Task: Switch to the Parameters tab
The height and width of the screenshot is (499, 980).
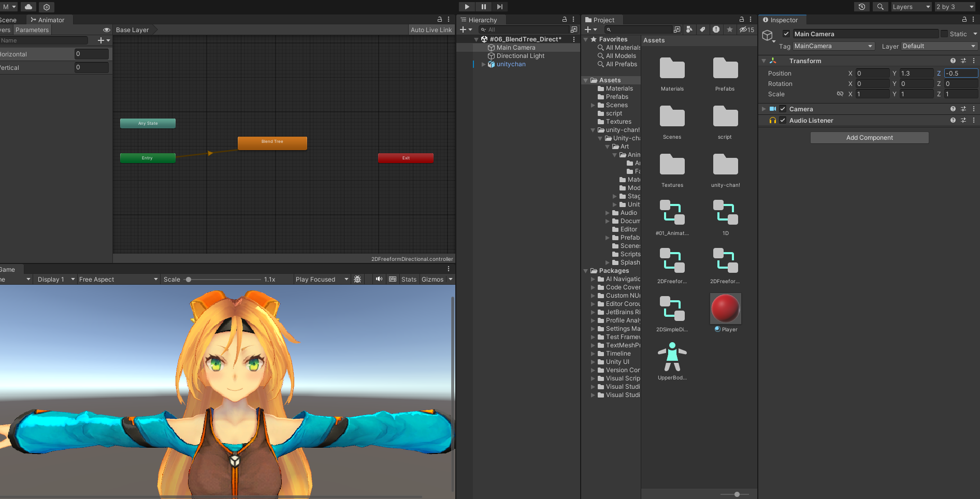Action: coord(32,30)
